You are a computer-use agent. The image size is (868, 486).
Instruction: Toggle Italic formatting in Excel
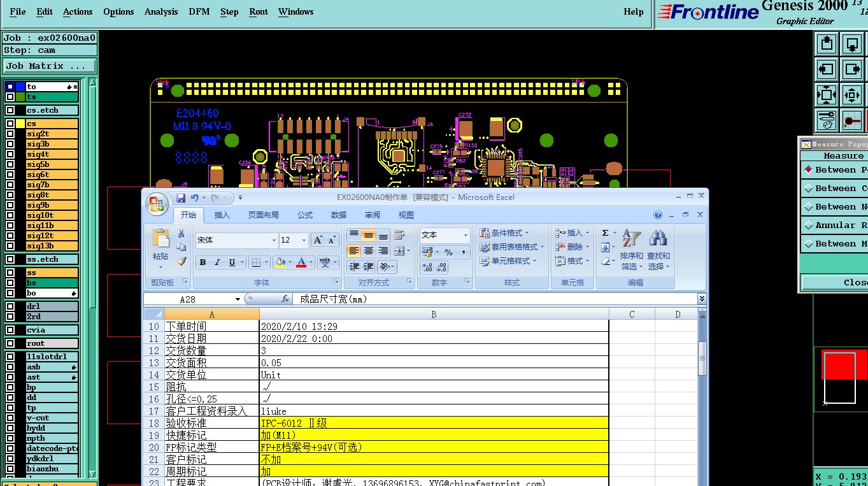[x=217, y=262]
